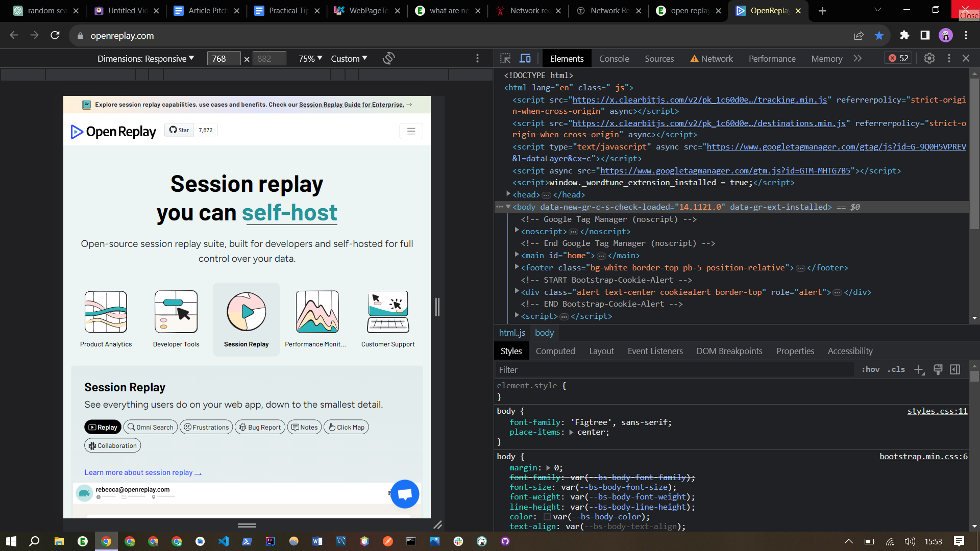Screen dimensions: 980x551
Task: Open the Dimensions: Responsive dropdown
Action: click(x=145, y=59)
